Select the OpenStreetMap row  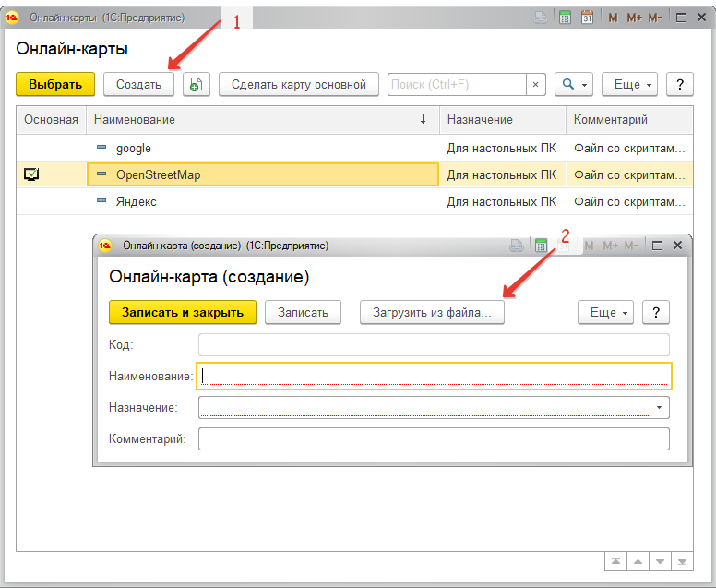pos(354,174)
